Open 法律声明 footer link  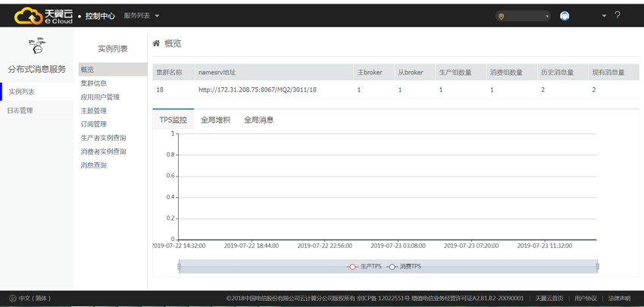[619, 299]
